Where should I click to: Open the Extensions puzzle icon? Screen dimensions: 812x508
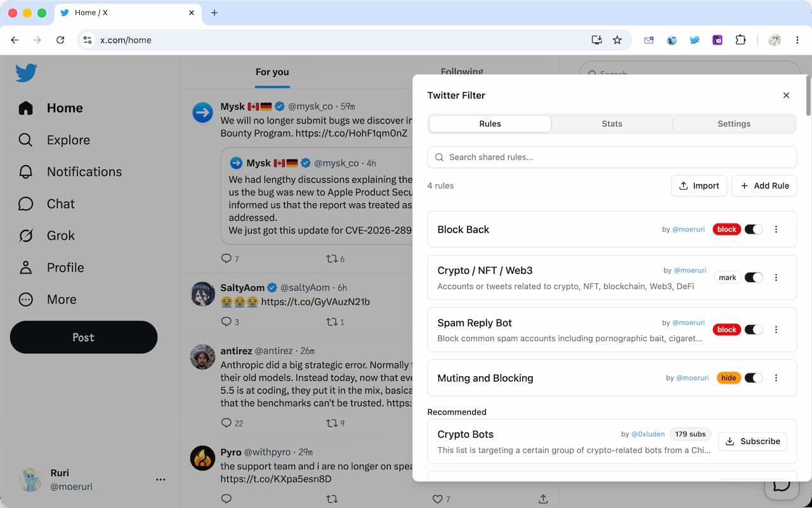740,40
